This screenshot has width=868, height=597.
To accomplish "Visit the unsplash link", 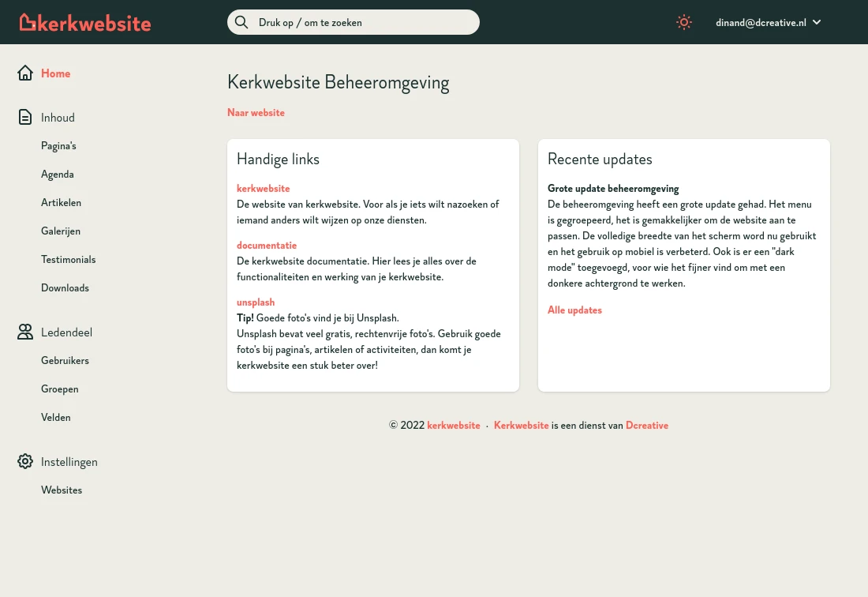I will (x=256, y=302).
